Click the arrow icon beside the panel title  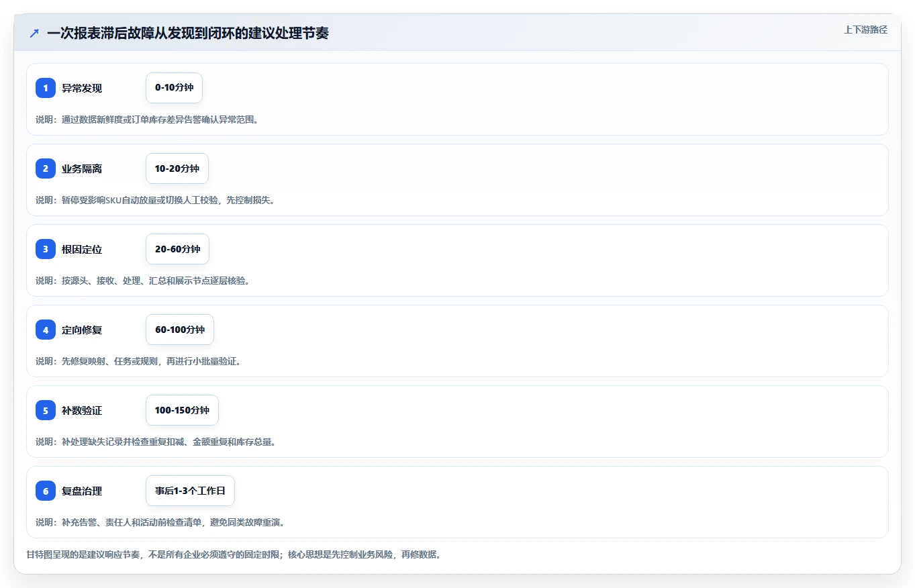pos(34,33)
